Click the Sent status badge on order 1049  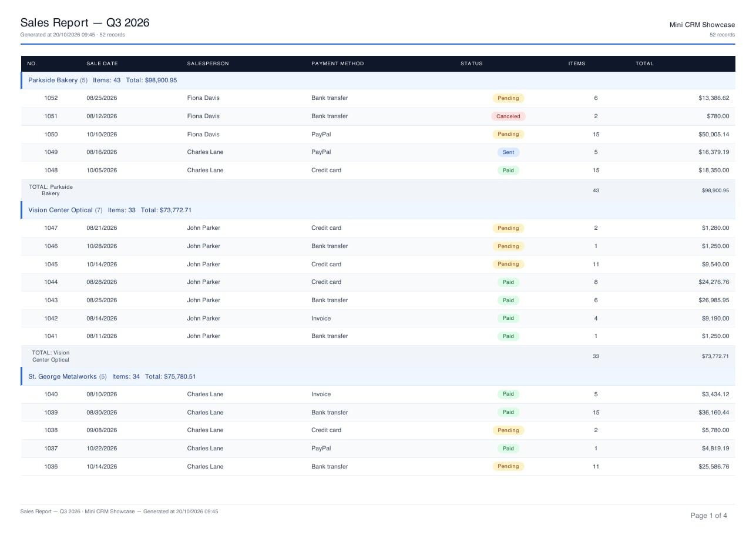tap(508, 152)
